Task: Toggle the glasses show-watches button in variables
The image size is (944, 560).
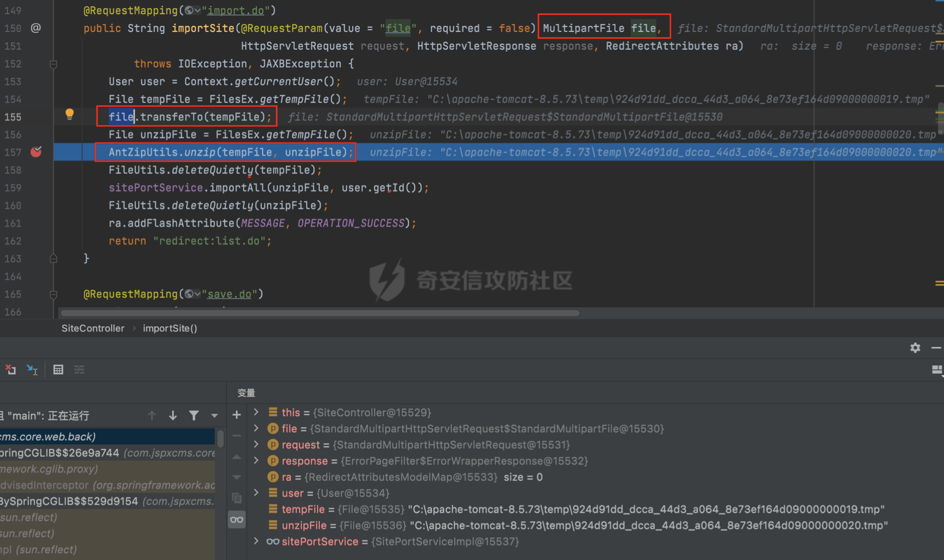Action: tap(237, 520)
